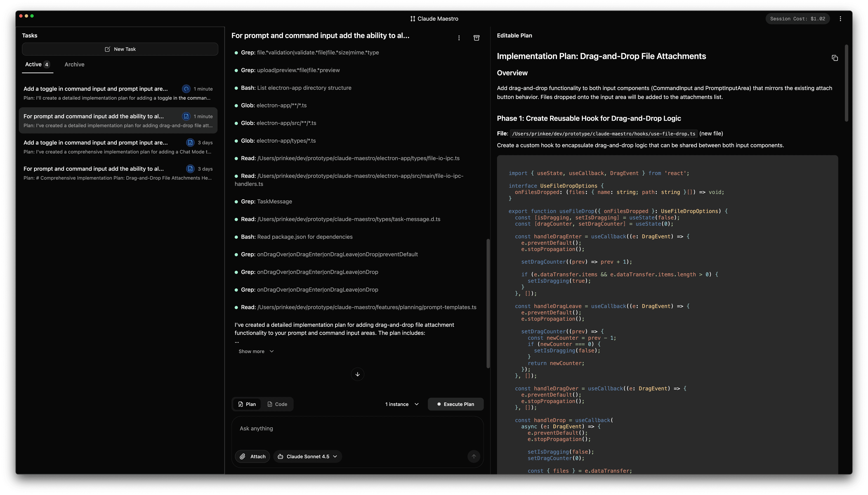Click the archive task icon in header
Image resolution: width=868 pixels, height=495 pixels.
click(x=476, y=38)
